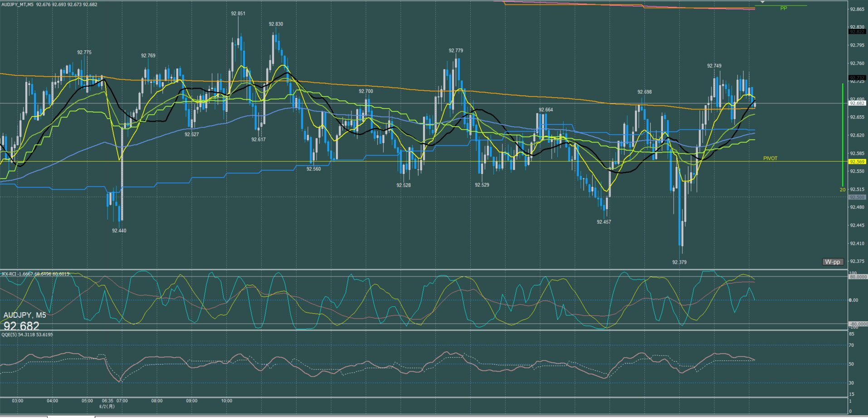Screen dimensions: 868x418
Task: Click the QQE(5) indicator label
Action: [9, 334]
